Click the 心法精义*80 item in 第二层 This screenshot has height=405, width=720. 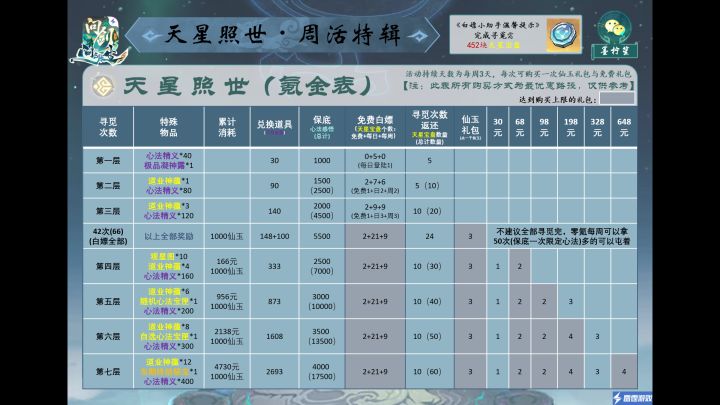point(169,190)
